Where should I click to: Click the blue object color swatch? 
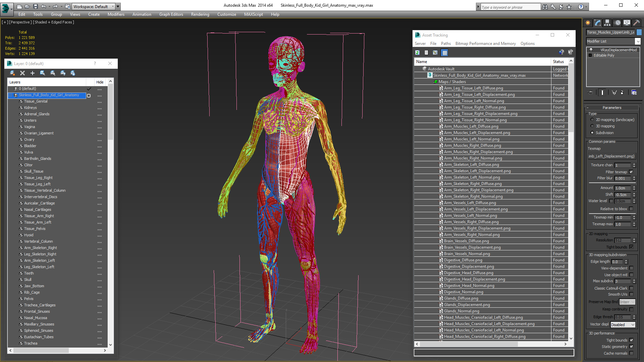pyautogui.click(x=639, y=32)
